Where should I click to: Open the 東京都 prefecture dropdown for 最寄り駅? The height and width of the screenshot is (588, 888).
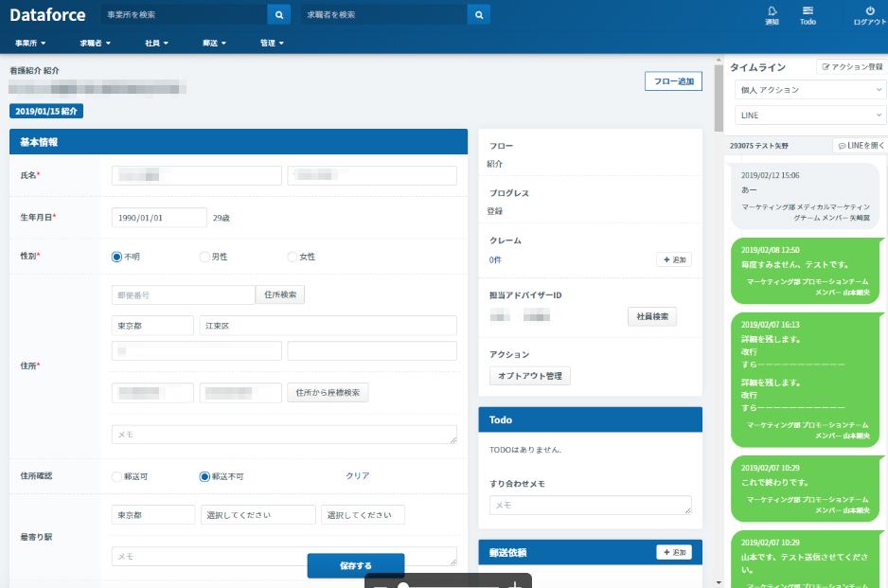point(152,515)
